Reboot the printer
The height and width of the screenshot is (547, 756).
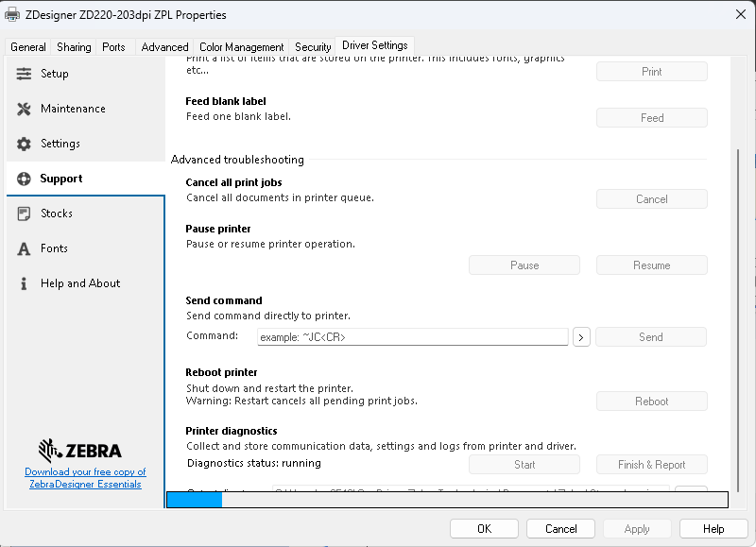point(651,401)
